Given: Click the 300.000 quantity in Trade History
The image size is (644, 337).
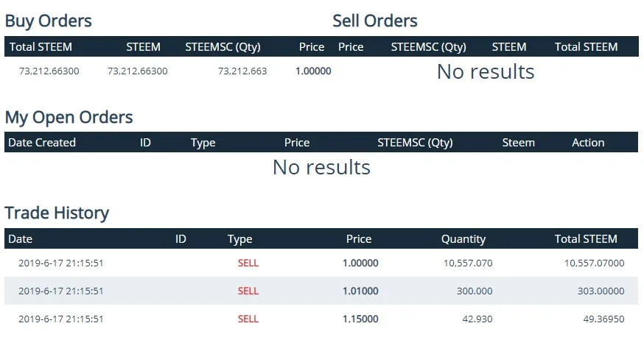Looking at the screenshot, I should coord(475,291).
